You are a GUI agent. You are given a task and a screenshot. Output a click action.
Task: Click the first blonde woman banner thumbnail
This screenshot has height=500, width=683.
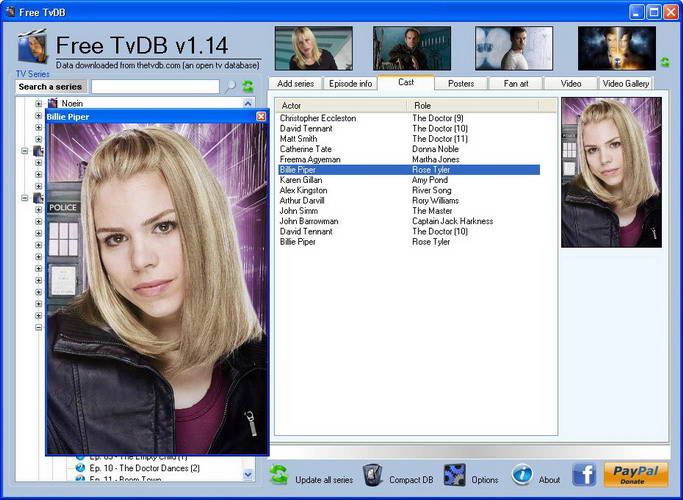[x=313, y=48]
